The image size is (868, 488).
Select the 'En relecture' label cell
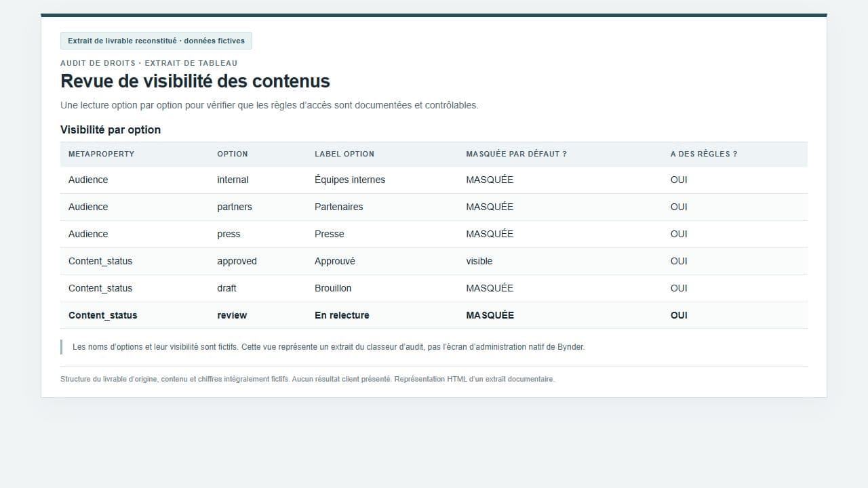[x=342, y=315]
